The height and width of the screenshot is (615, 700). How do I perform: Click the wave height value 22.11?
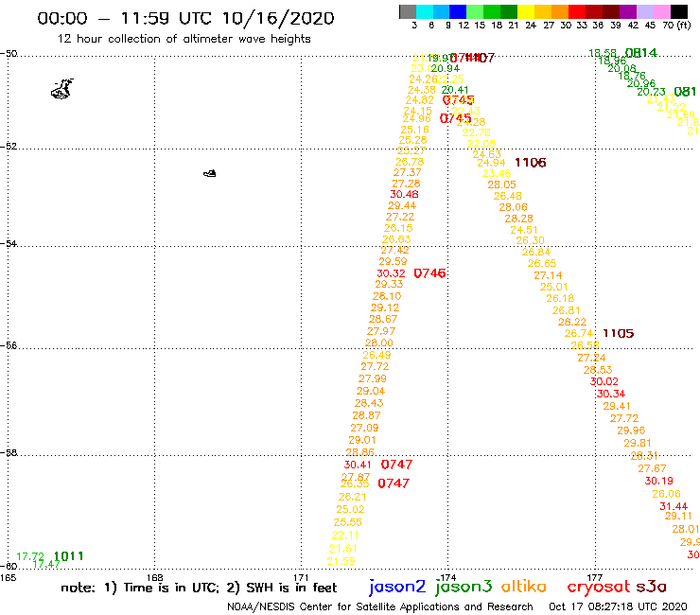pos(345,536)
